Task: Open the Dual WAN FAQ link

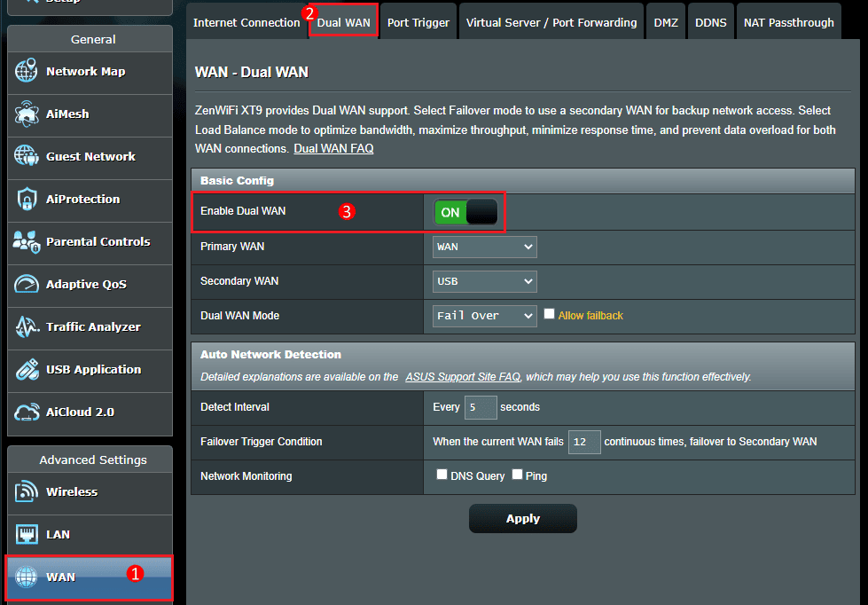Action: (x=333, y=149)
